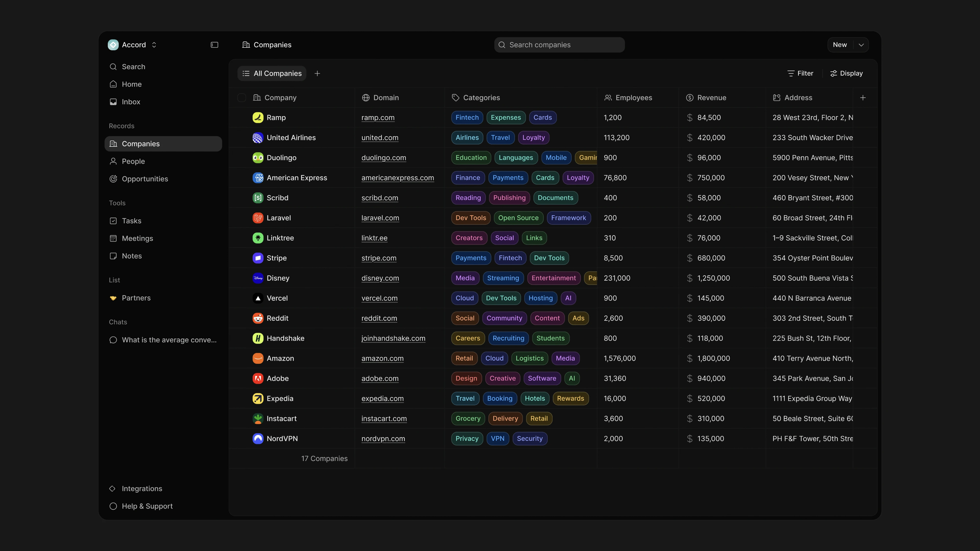The height and width of the screenshot is (551, 980).
Task: Click Disney's revenue cell 1,250,000
Action: 722,278
